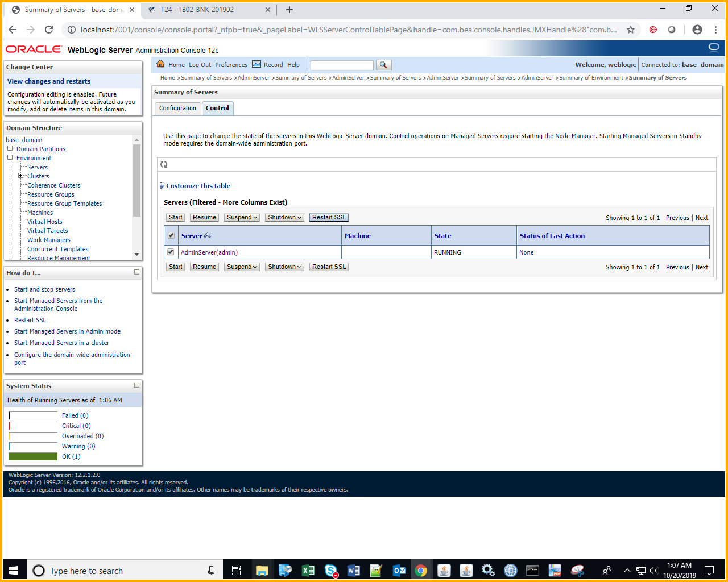Open Outlook from the taskbar

coord(399,571)
